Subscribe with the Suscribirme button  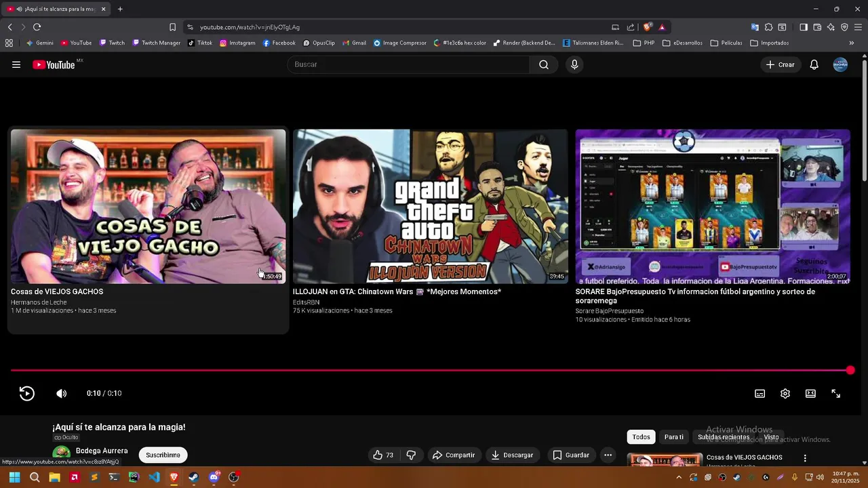163,455
